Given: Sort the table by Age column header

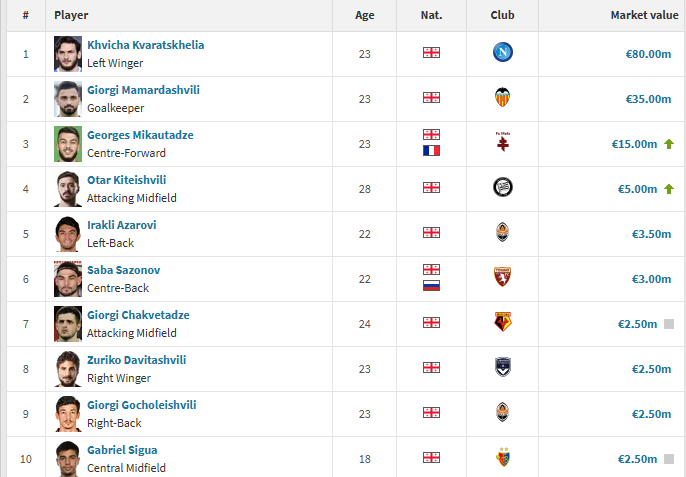Looking at the screenshot, I should (x=365, y=16).
